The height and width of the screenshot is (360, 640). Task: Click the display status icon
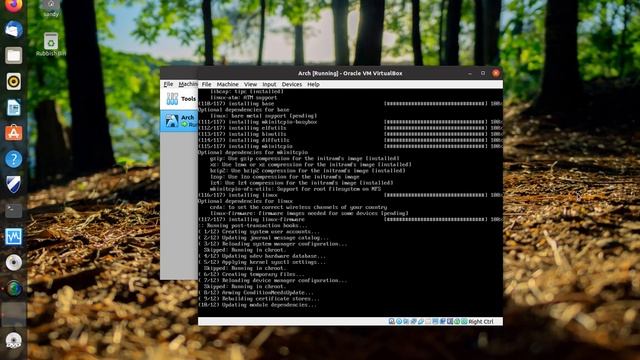point(435,322)
